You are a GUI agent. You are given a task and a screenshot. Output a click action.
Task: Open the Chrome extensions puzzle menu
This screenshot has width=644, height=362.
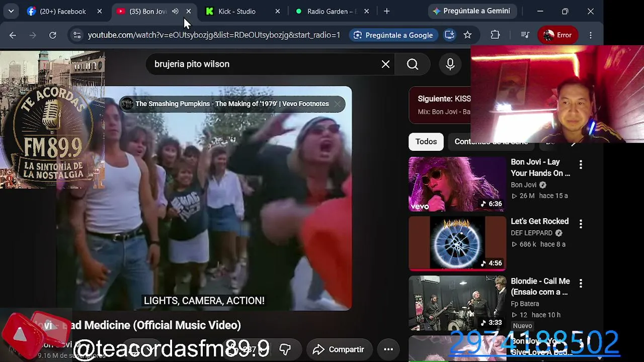495,35
